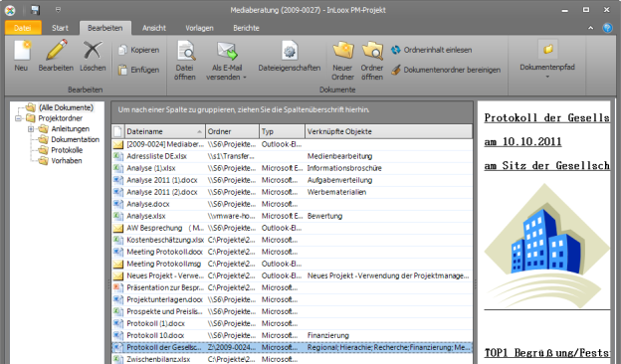Screen dimensions: 621x364
Task: Click the Protokoll der Gesellsc... row
Action: [x=293, y=347]
